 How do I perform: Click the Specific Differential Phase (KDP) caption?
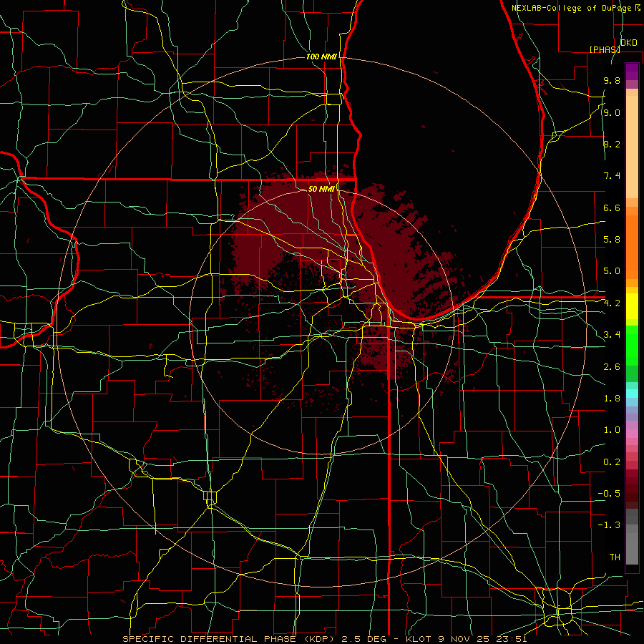click(228, 639)
